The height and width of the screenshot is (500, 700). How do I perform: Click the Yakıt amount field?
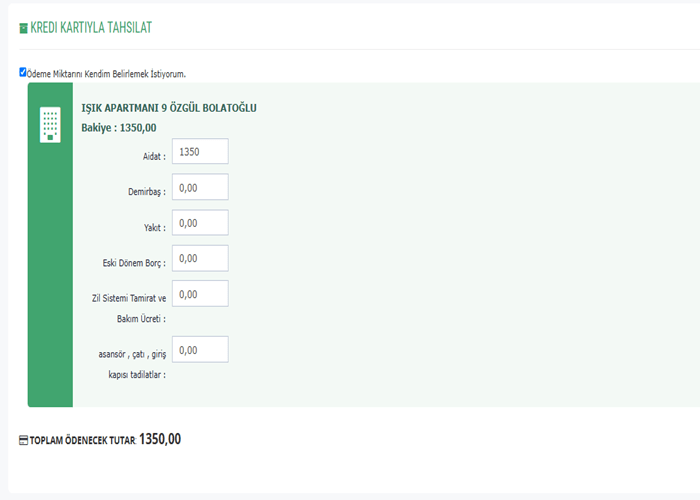click(200, 222)
